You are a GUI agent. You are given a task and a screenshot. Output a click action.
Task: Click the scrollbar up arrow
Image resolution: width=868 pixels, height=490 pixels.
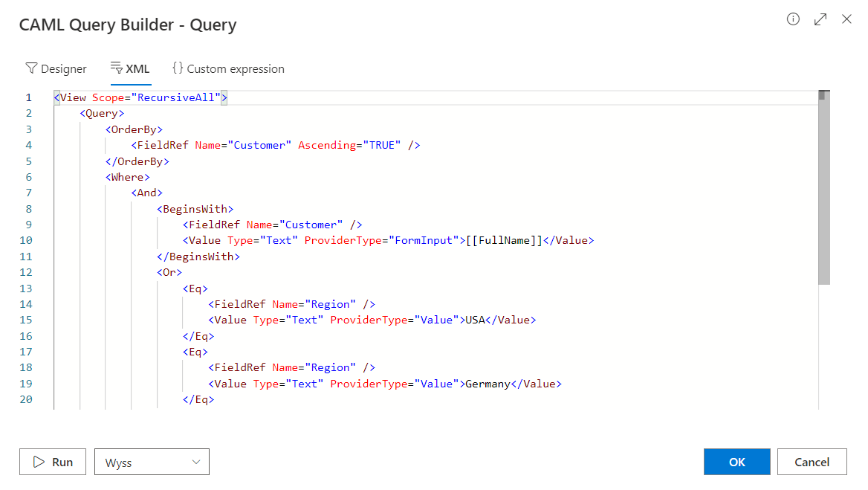point(823,94)
